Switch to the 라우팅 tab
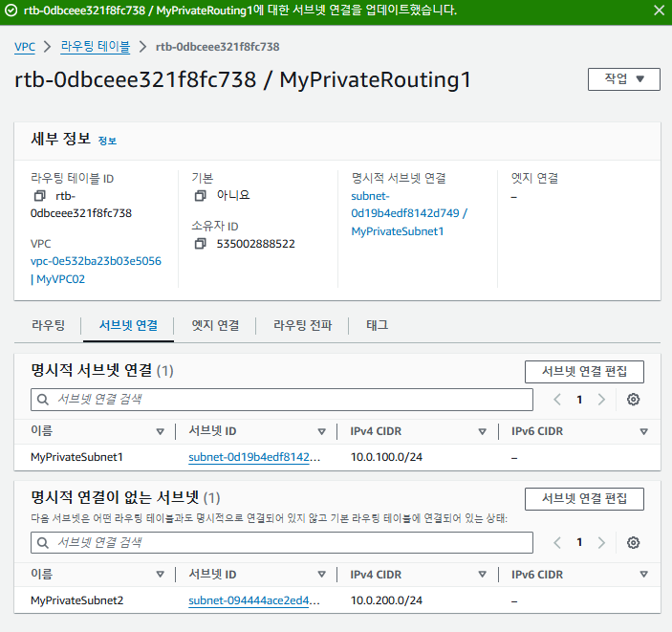This screenshot has height=632, width=672. point(48,325)
